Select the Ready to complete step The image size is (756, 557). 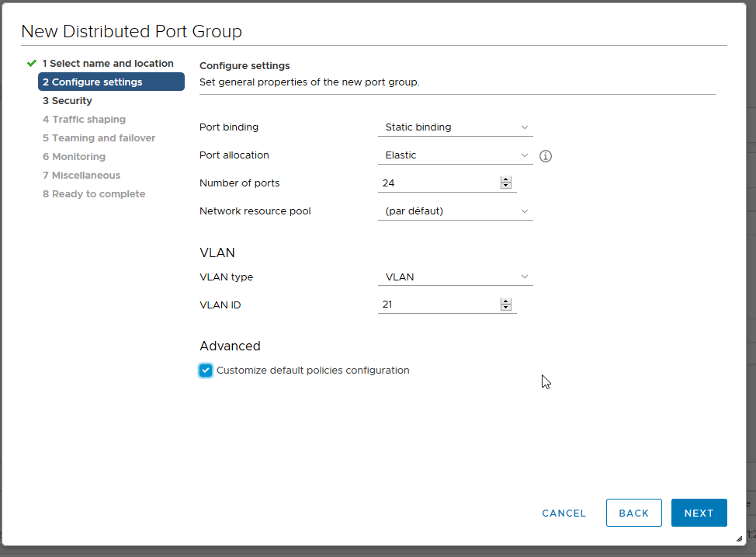click(x=93, y=193)
